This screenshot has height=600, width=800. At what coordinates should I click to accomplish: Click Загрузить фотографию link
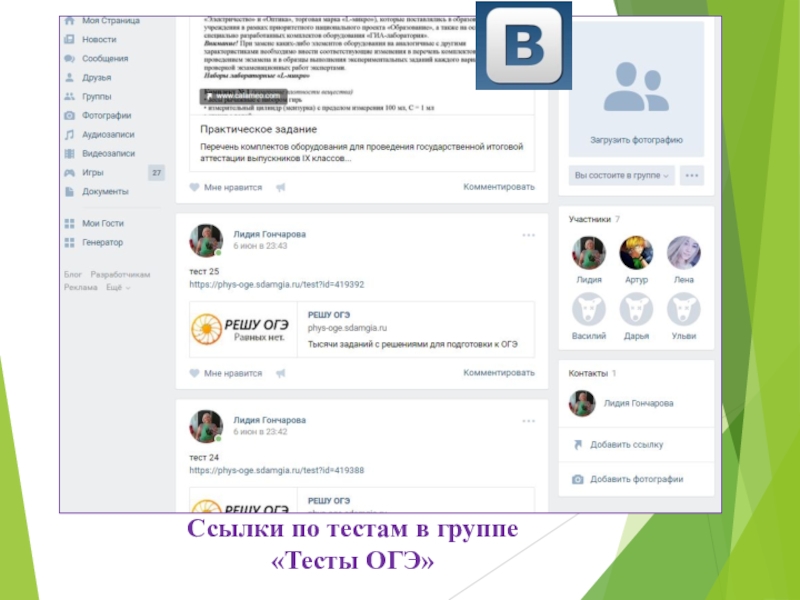[636, 140]
